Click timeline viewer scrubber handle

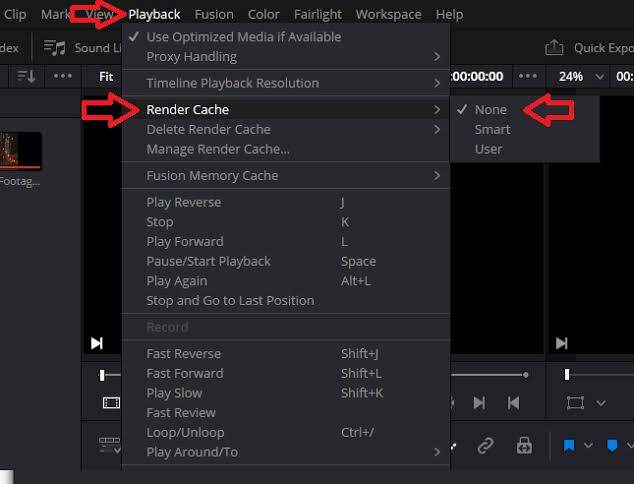click(x=567, y=375)
